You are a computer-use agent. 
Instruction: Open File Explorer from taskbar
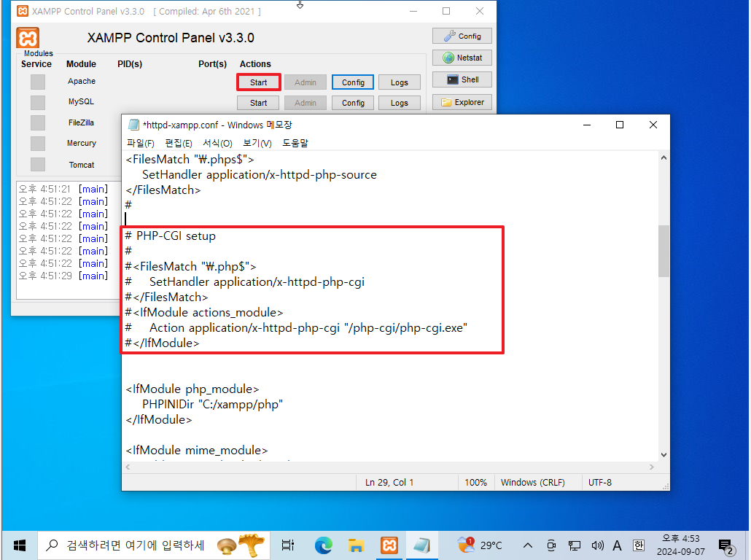coord(356,545)
